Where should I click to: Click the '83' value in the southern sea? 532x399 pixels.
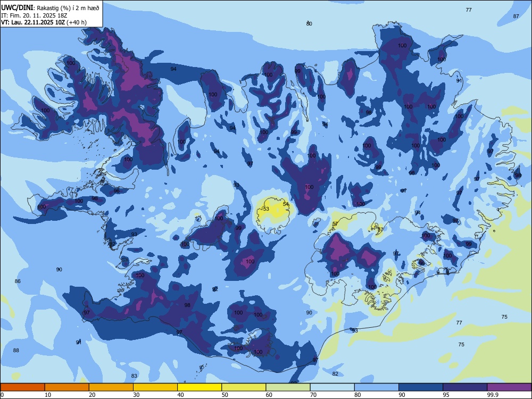pos(134,376)
